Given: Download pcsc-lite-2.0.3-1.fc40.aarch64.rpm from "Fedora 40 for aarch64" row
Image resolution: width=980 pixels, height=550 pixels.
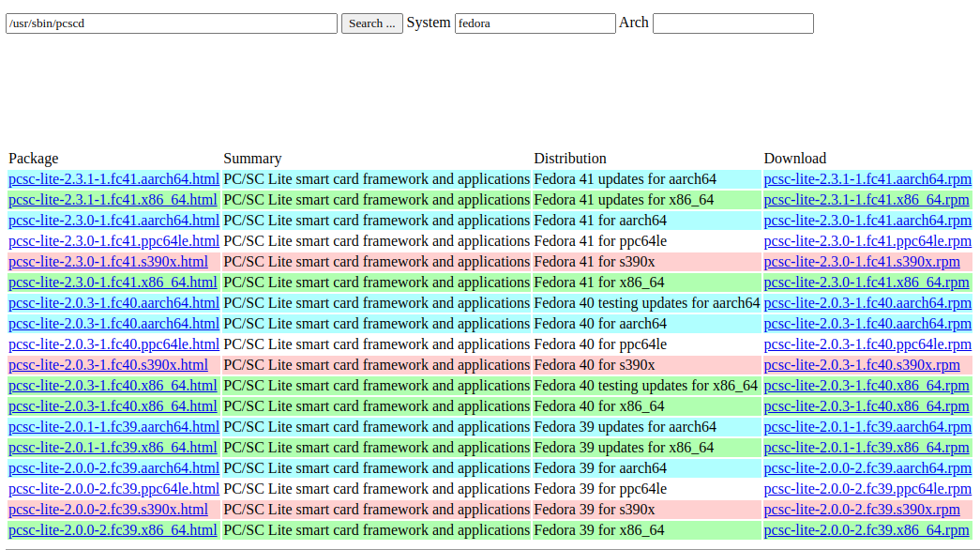Looking at the screenshot, I should pyautogui.click(x=867, y=324).
